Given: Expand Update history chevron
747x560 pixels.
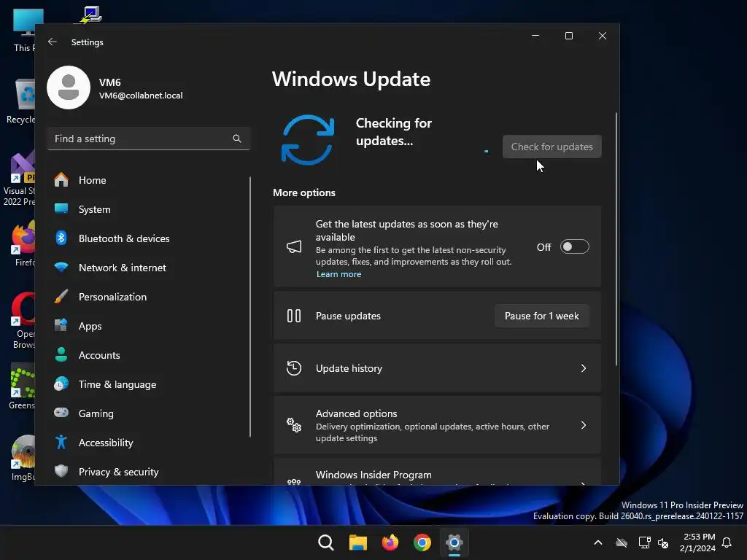Looking at the screenshot, I should [x=584, y=368].
